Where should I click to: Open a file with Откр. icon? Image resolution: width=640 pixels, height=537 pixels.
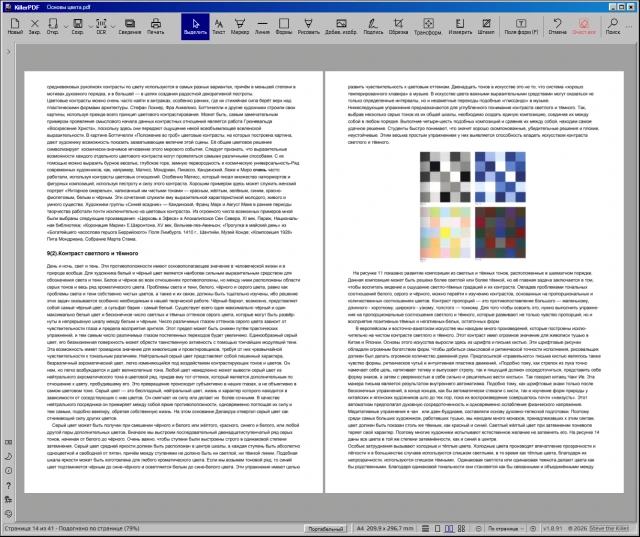53,27
